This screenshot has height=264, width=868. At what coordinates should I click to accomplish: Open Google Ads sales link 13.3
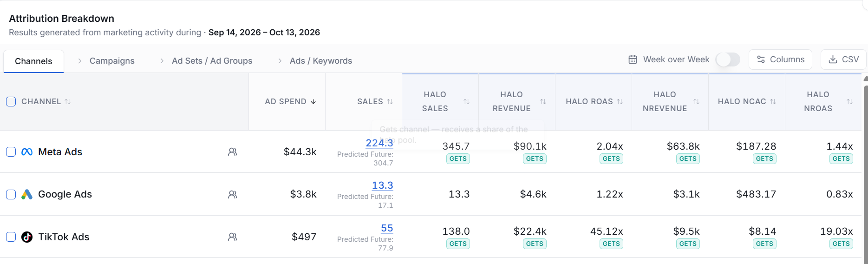click(383, 185)
